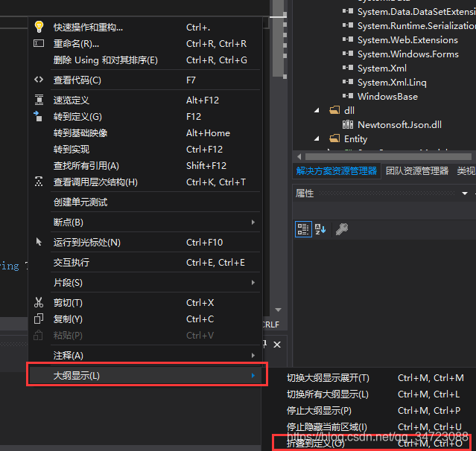Click the Solution Explorer horizontal scroll left arrow
The width and height of the screenshot is (476, 451).
pyautogui.click(x=299, y=157)
